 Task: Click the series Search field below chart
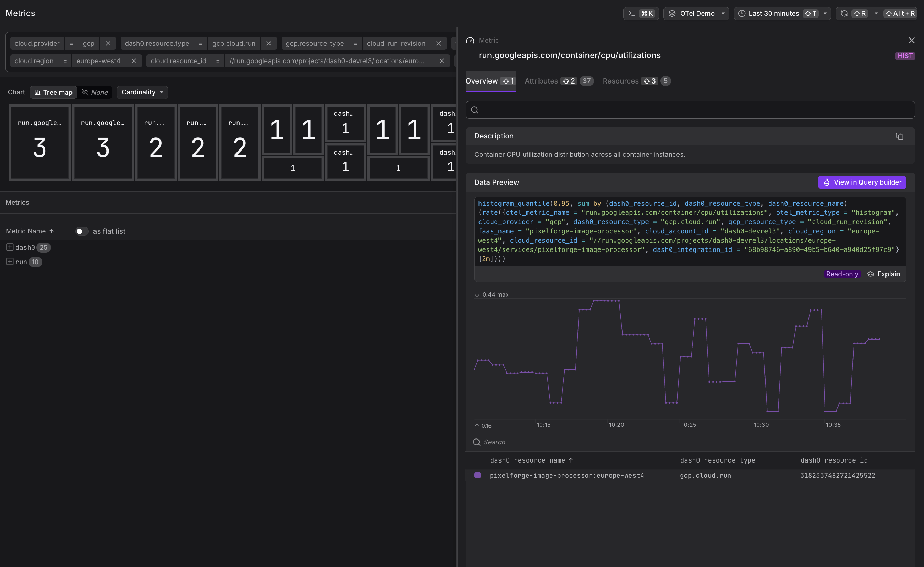click(x=690, y=442)
